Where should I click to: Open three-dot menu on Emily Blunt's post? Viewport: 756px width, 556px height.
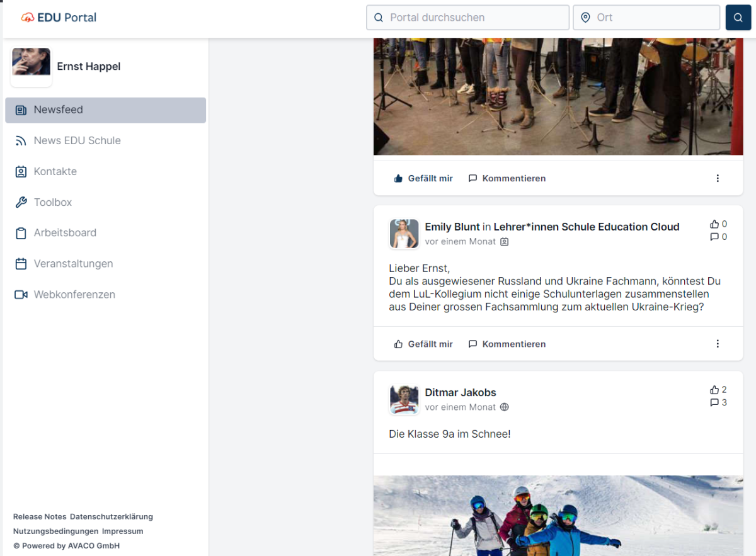pyautogui.click(x=717, y=344)
